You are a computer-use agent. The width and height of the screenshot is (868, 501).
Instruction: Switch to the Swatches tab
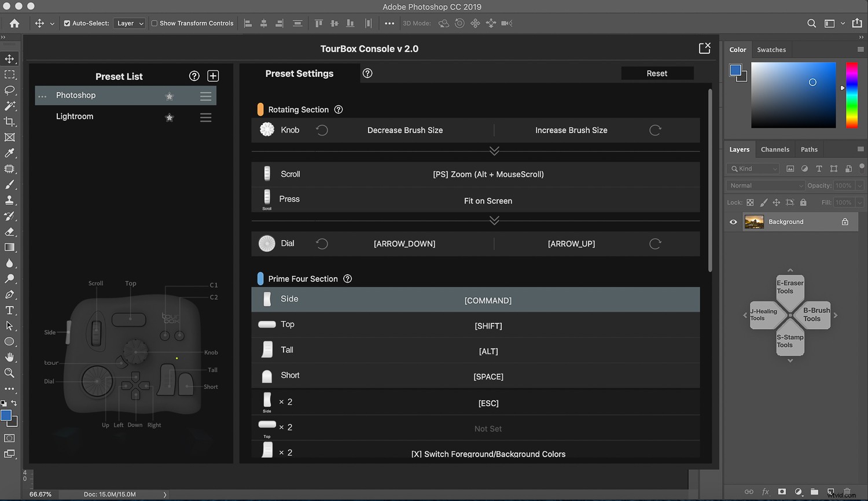coord(771,49)
